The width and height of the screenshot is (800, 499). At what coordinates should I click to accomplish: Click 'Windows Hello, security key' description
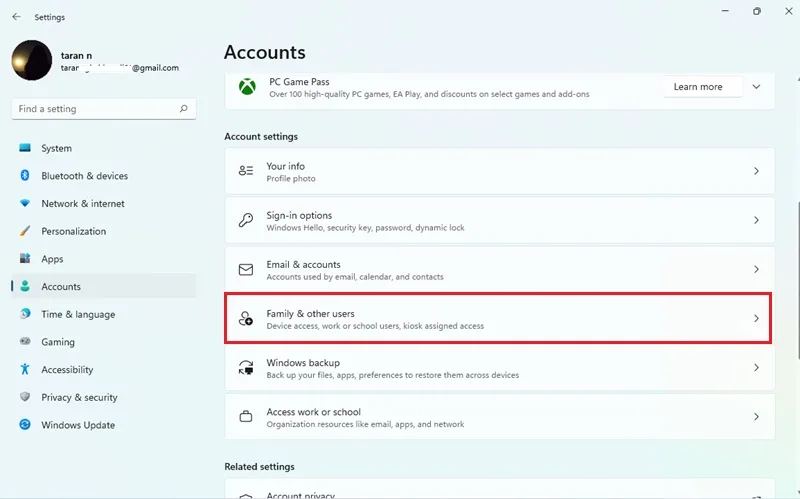coord(365,228)
